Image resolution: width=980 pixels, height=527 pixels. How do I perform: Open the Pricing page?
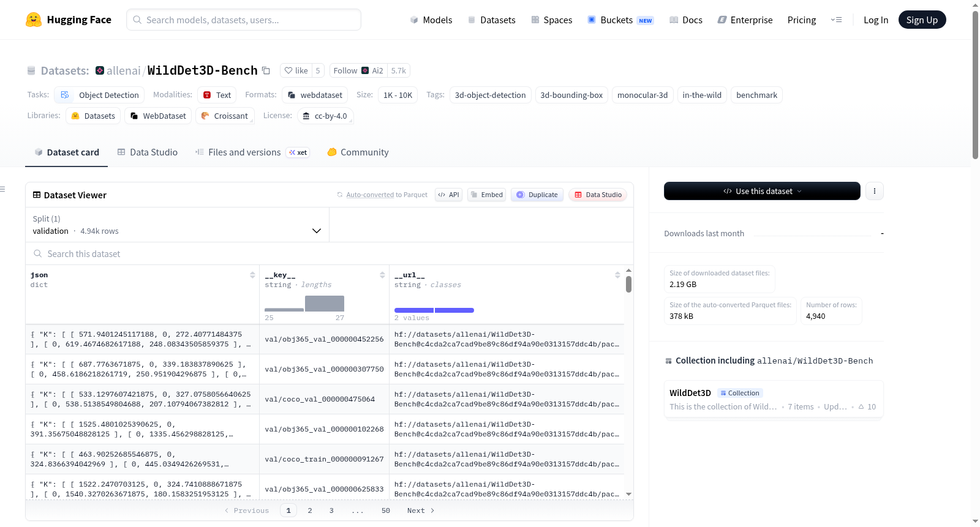tap(802, 20)
